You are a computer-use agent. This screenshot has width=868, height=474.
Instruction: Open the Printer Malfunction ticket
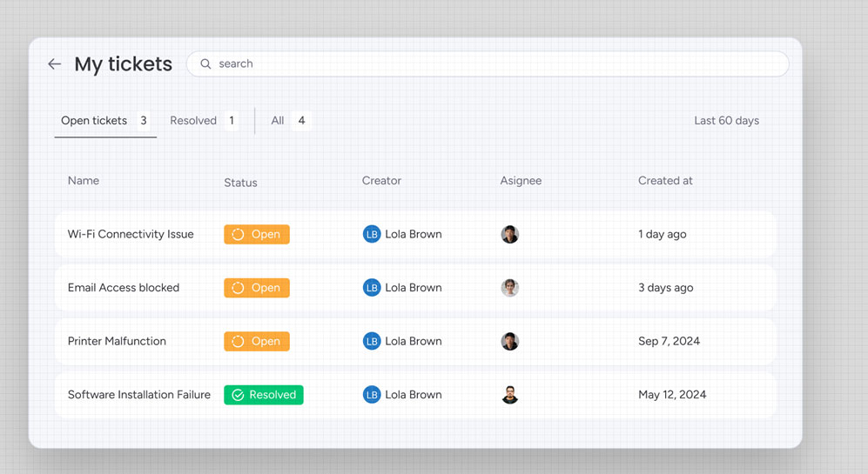117,342
